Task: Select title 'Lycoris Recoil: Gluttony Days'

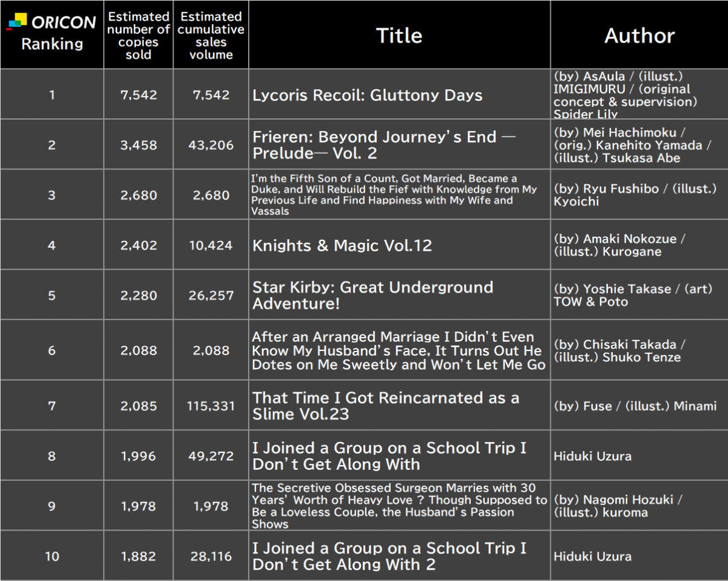Action: click(x=368, y=95)
